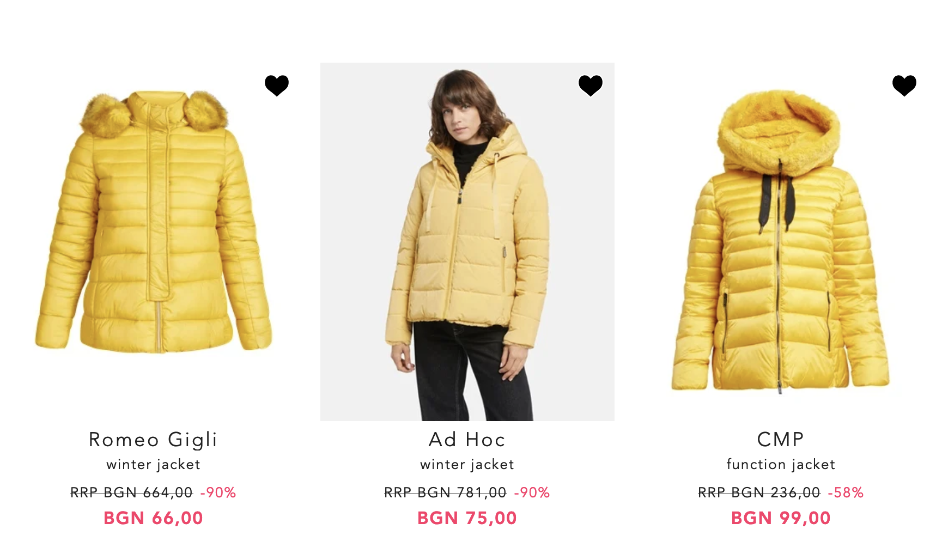Click crossed-out RRP BGN 236,00
This screenshot has width=936, height=560.
click(759, 493)
